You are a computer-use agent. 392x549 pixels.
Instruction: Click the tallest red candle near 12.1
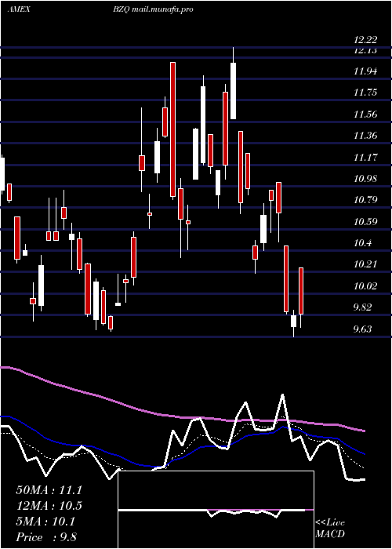point(172,129)
